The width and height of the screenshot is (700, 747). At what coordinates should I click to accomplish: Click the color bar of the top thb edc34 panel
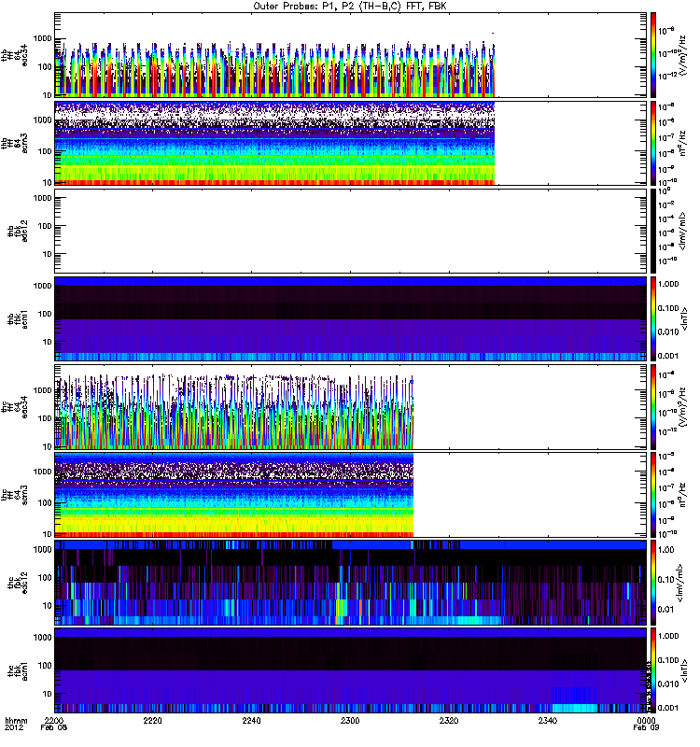[653, 54]
